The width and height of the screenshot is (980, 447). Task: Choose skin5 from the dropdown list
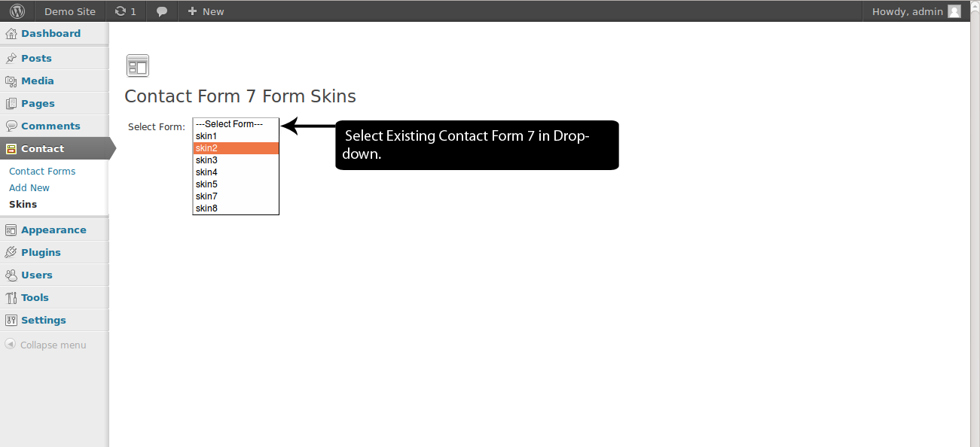[x=236, y=184]
